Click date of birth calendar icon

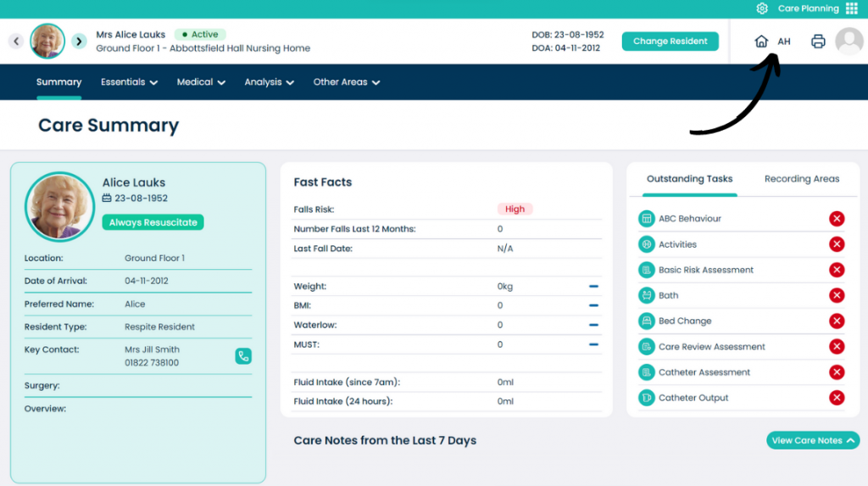[x=107, y=198]
